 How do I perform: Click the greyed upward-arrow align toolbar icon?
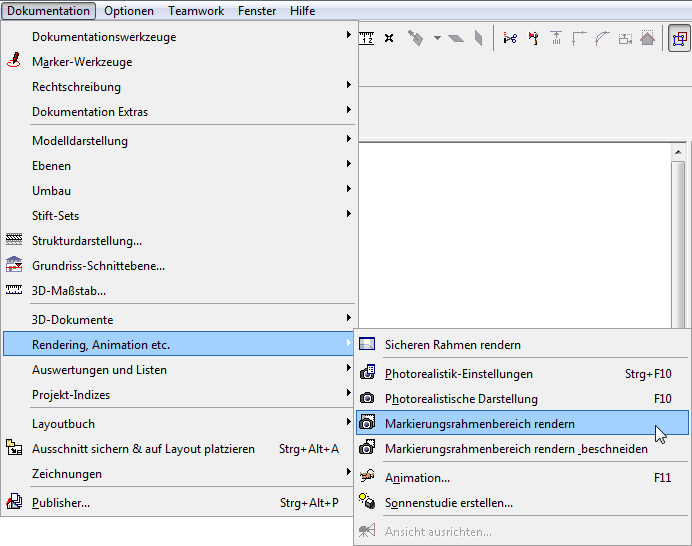pyautogui.click(x=556, y=38)
